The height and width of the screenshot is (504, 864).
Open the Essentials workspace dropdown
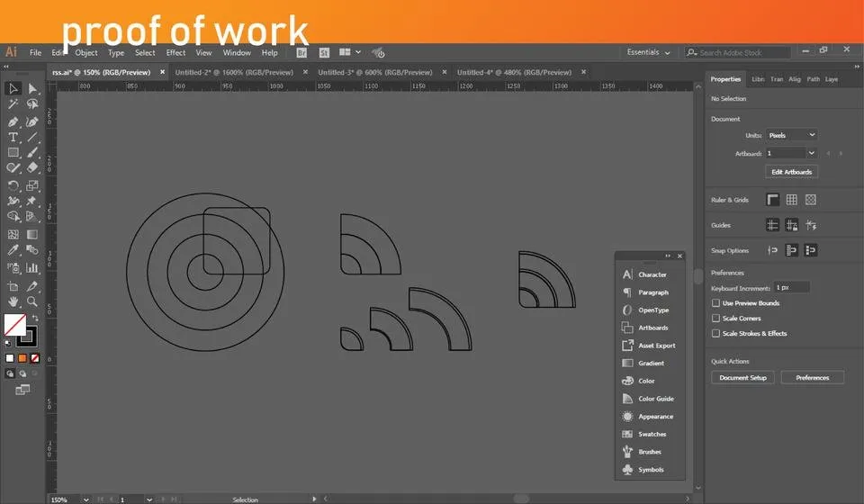pyautogui.click(x=648, y=52)
